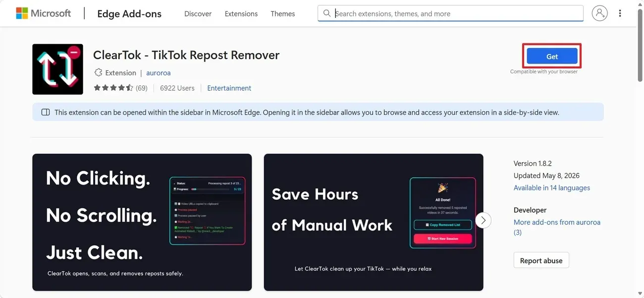Advance the screenshot carousel with the arrow

483,220
